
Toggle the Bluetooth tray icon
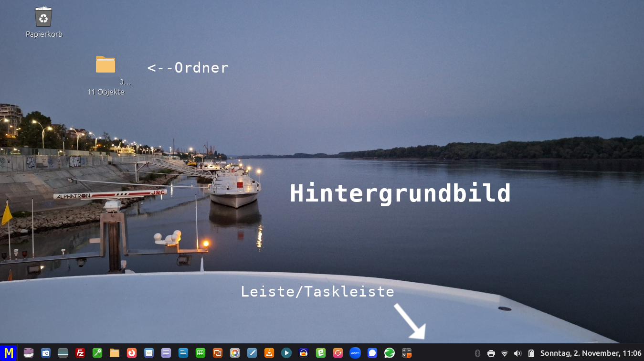[477, 353]
